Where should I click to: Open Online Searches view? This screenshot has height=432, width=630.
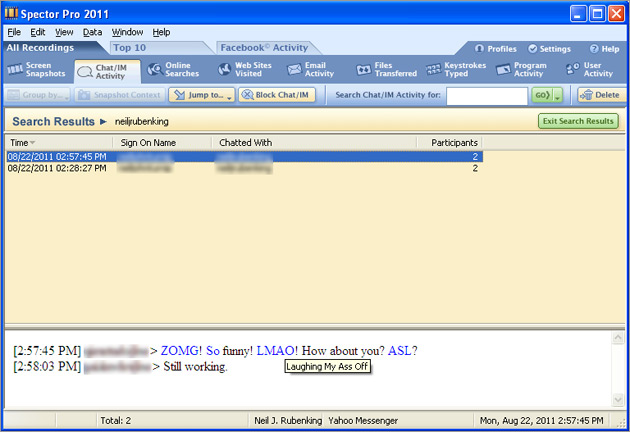point(172,70)
